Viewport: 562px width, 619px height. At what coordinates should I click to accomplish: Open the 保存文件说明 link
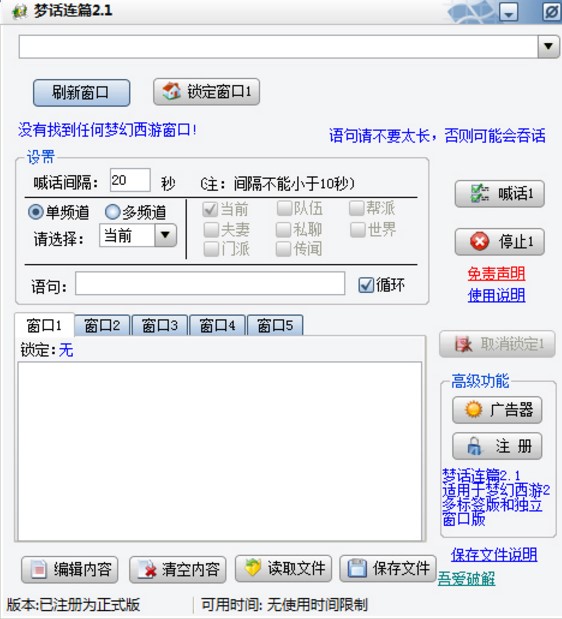494,555
